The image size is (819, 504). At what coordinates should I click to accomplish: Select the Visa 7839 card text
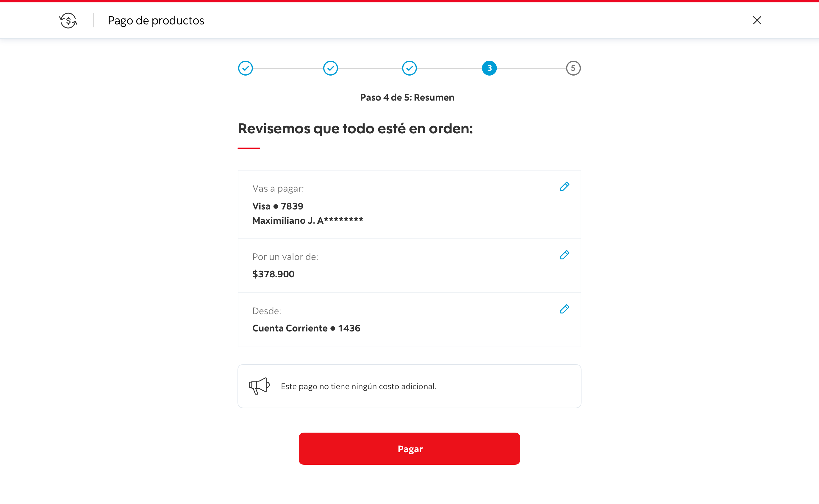278,206
